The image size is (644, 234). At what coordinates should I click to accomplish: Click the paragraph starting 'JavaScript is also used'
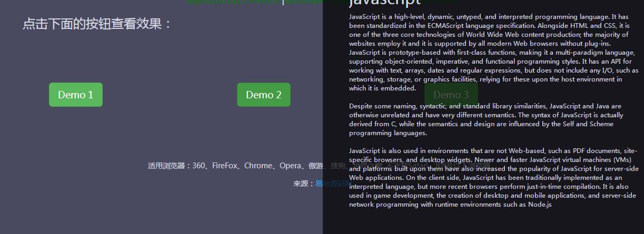(x=493, y=178)
